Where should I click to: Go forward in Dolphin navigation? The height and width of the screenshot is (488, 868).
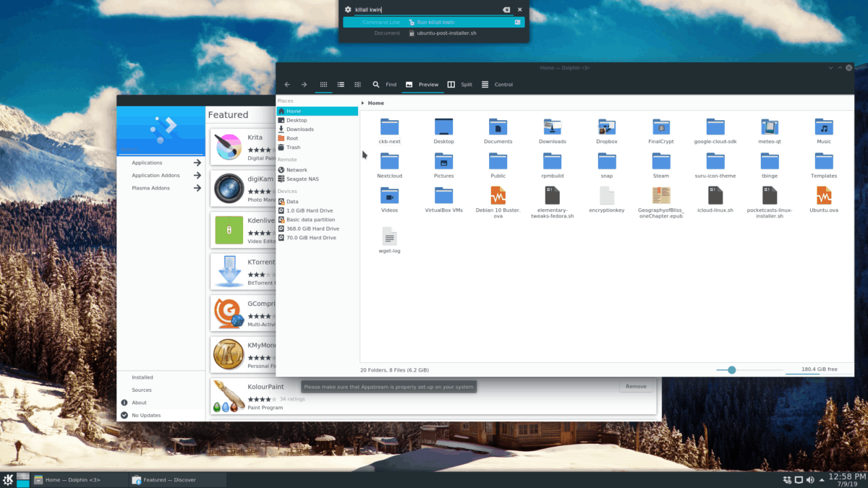pos(305,85)
